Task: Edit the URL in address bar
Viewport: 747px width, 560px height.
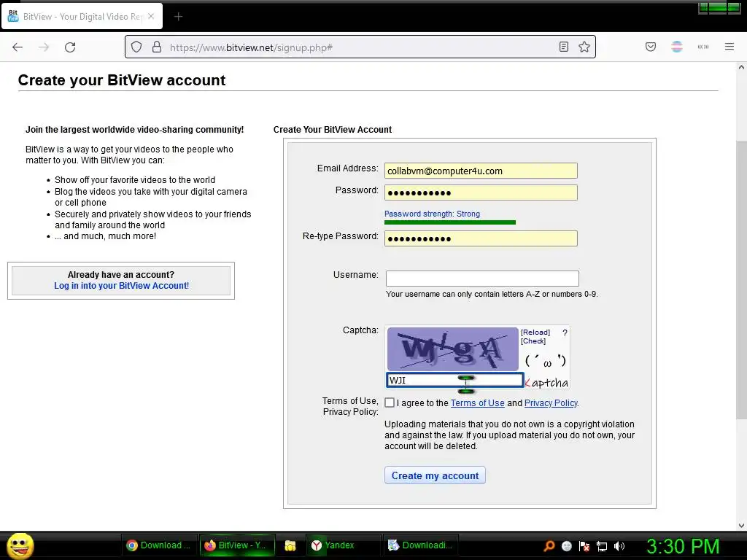Action: pos(360,47)
